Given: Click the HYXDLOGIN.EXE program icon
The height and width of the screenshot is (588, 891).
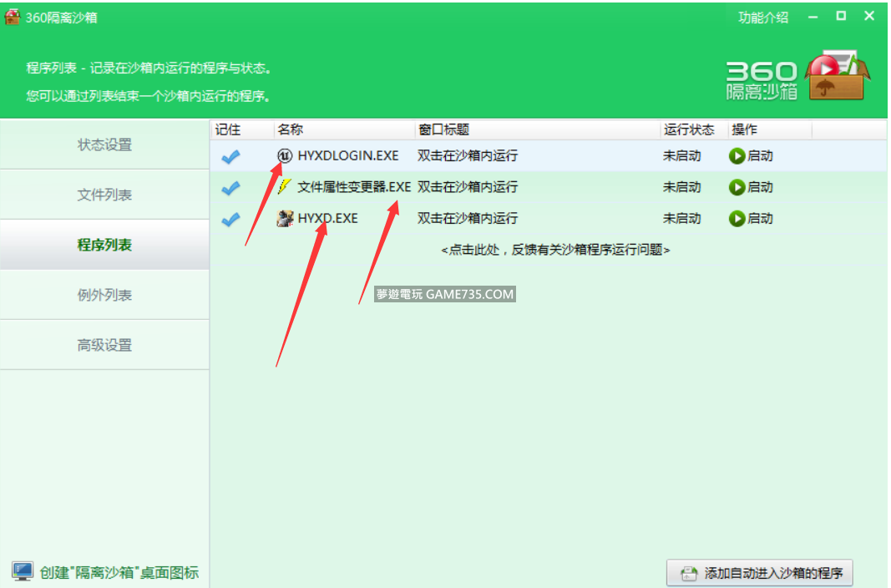Looking at the screenshot, I should pos(285,155).
